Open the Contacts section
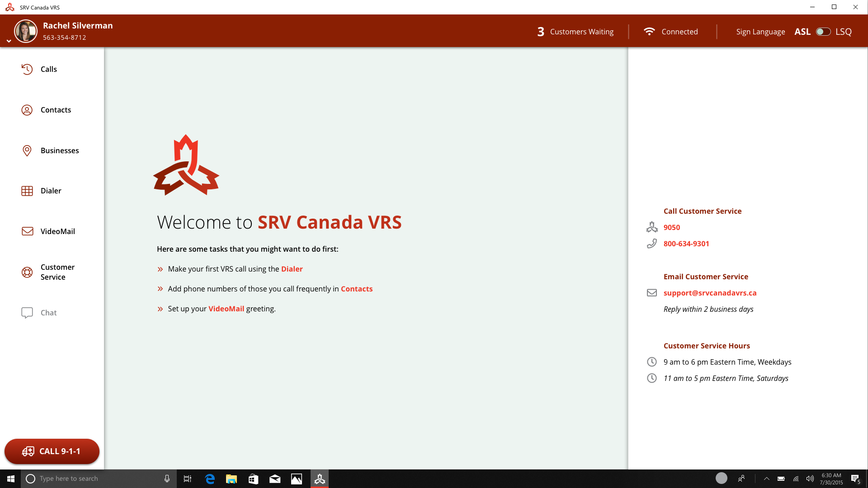The height and width of the screenshot is (488, 868). coord(56,110)
